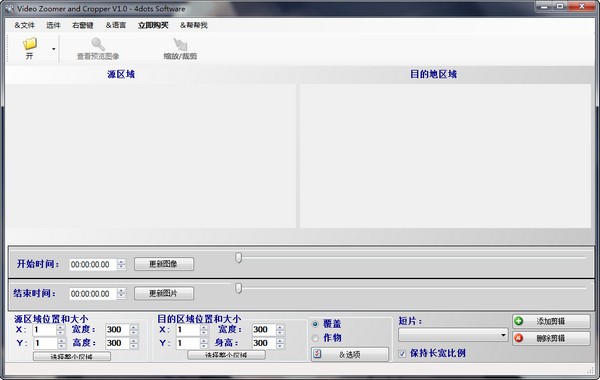The height and width of the screenshot is (380, 600).
Task: Open the 立即购买 menu
Action: point(153,25)
